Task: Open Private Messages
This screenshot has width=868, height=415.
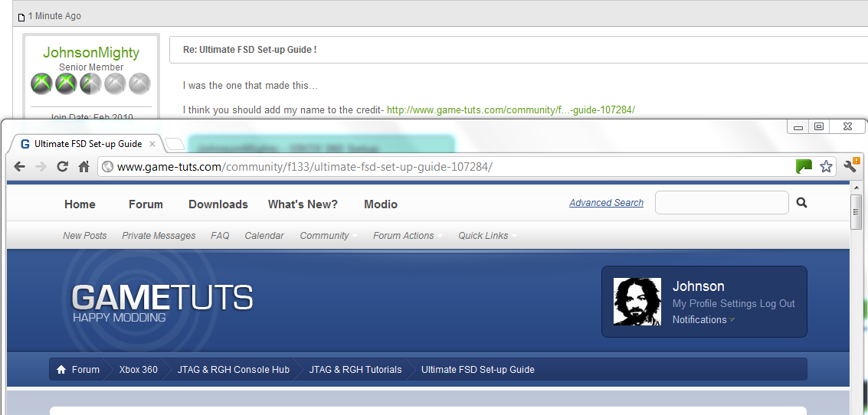Action: (159, 236)
